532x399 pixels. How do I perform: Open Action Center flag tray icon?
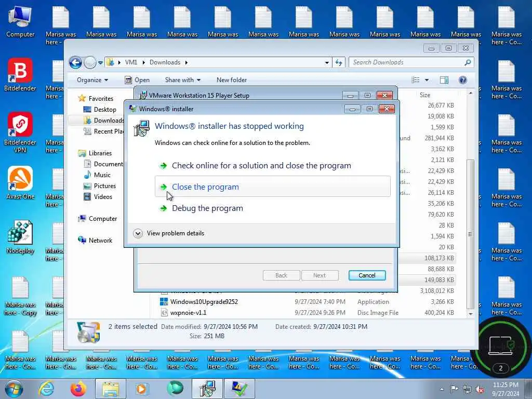pyautogui.click(x=454, y=389)
